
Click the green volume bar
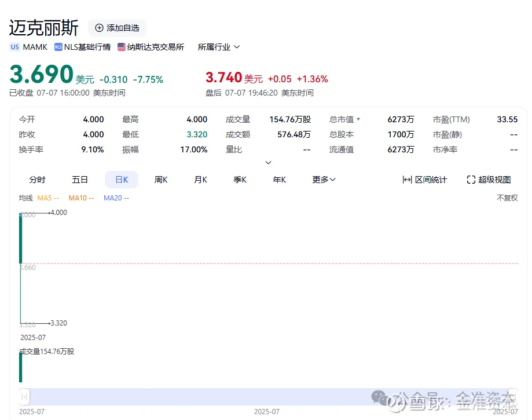21,367
